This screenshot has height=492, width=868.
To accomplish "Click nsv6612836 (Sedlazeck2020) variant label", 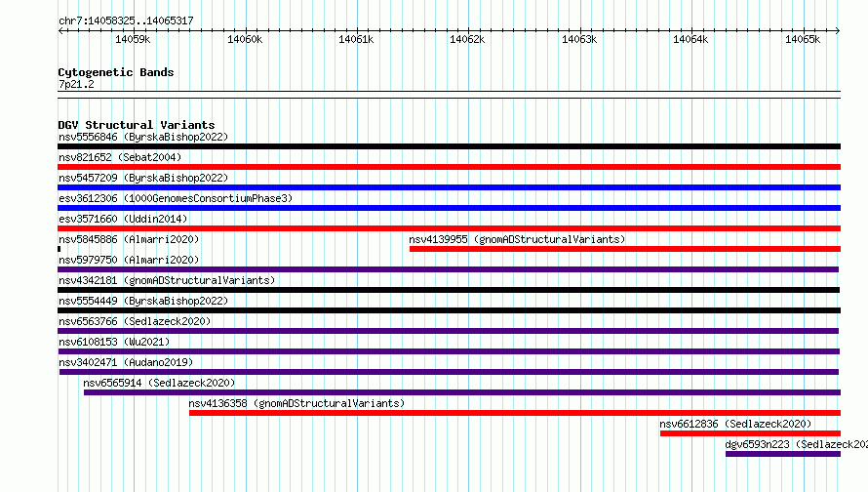I will click(735, 424).
